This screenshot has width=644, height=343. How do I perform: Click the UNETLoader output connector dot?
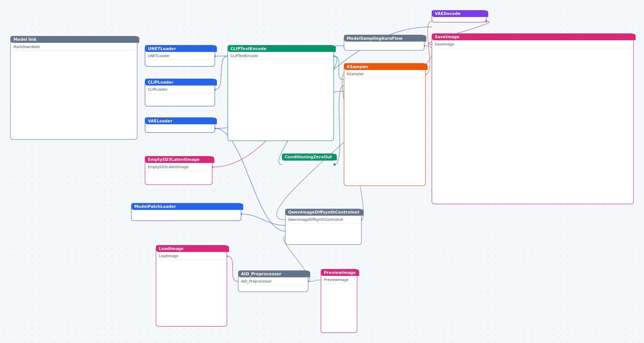(215, 56)
